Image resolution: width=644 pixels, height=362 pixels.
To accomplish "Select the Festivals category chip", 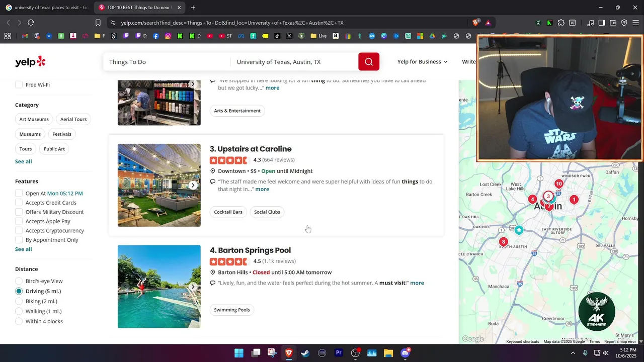I will (62, 134).
